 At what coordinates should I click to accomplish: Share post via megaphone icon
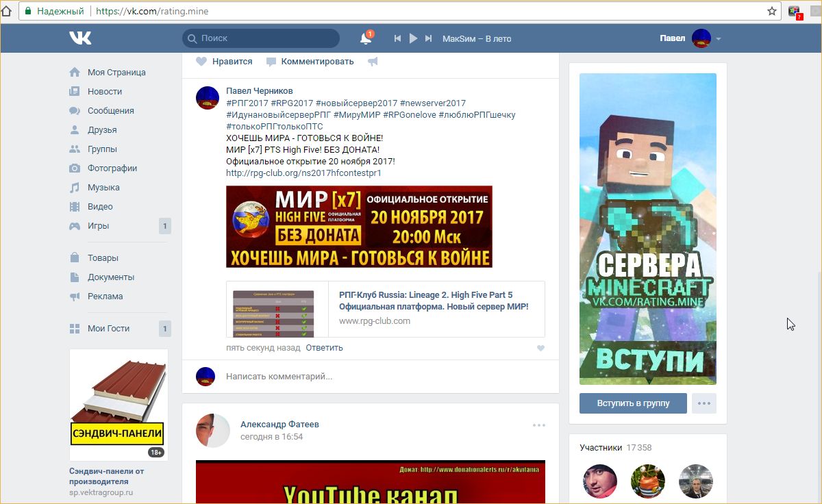point(373,62)
